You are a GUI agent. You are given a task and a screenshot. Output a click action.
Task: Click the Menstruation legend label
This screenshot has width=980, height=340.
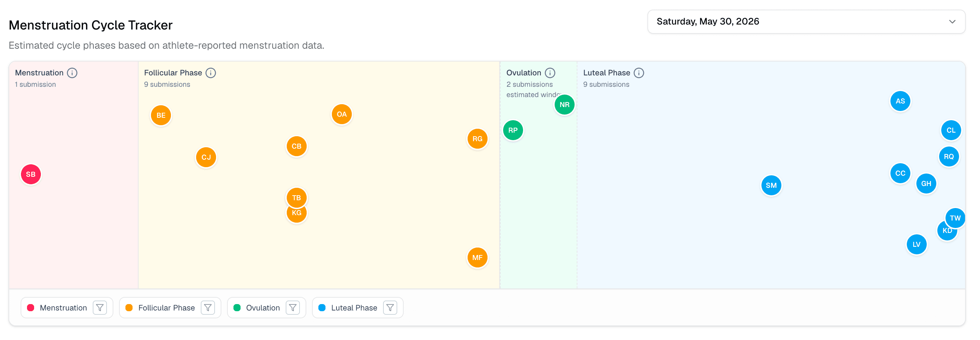tap(63, 308)
